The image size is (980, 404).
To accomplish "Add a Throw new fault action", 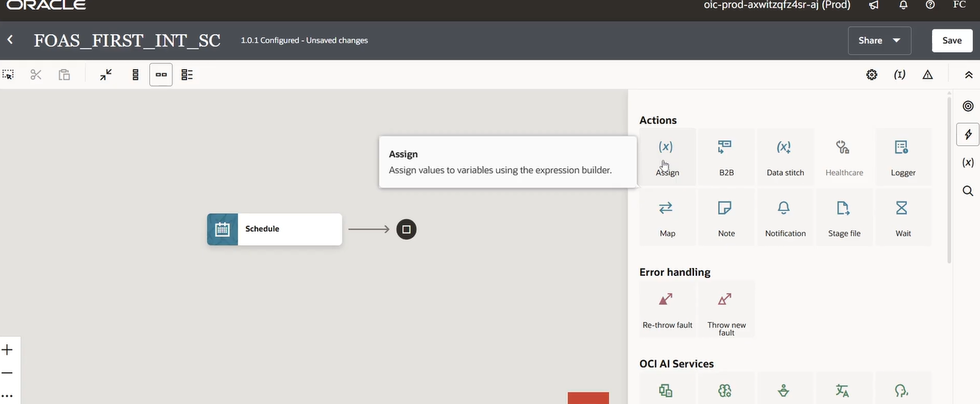I will coord(726,309).
